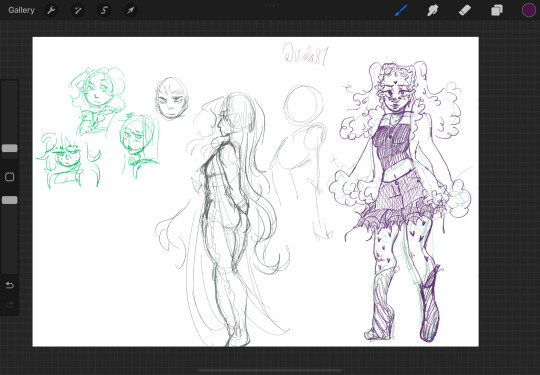Click the gray bald head sketch

point(172,98)
